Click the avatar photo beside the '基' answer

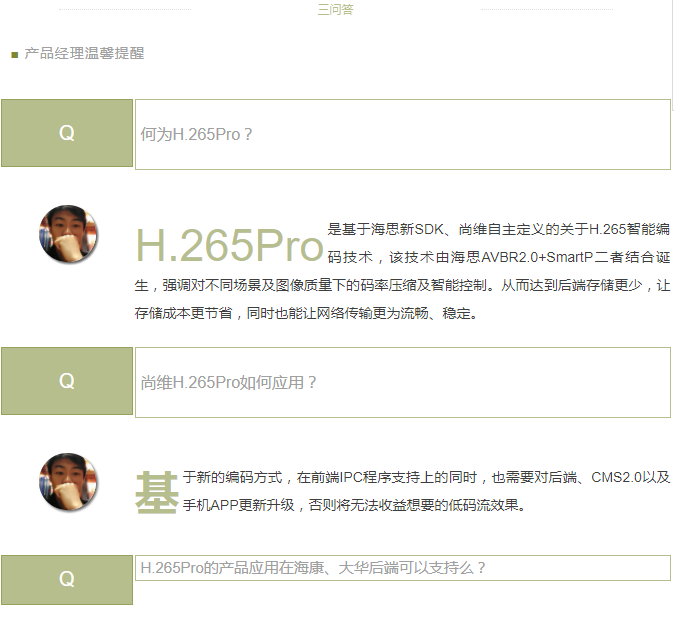click(x=68, y=481)
